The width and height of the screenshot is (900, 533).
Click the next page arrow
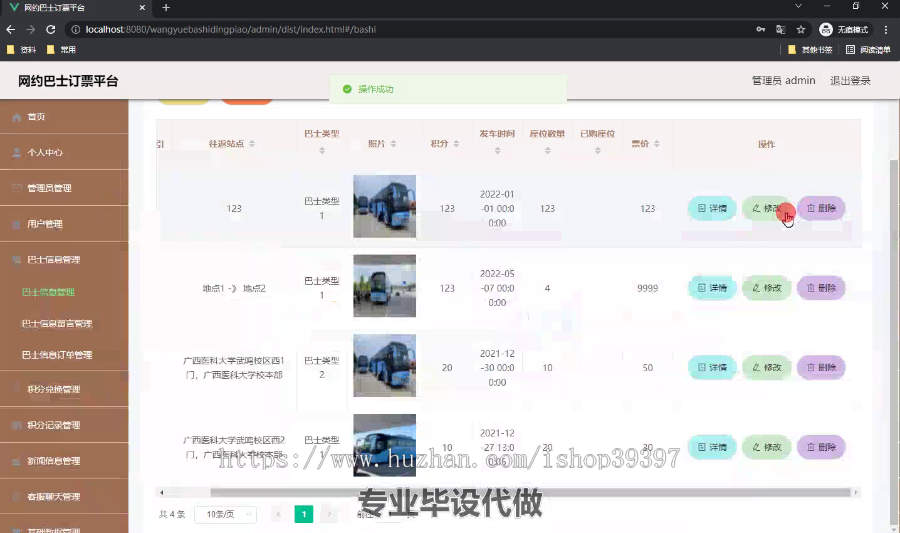(x=329, y=514)
